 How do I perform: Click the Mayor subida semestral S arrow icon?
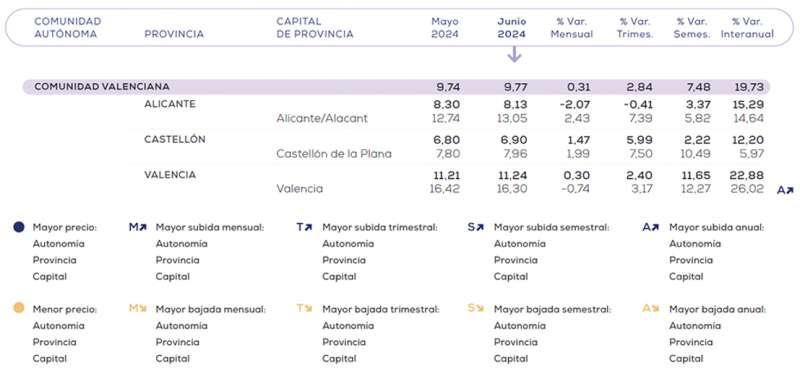tap(476, 227)
